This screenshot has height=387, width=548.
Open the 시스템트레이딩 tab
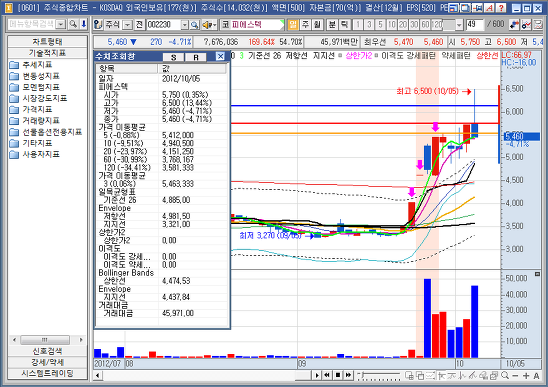pos(48,373)
